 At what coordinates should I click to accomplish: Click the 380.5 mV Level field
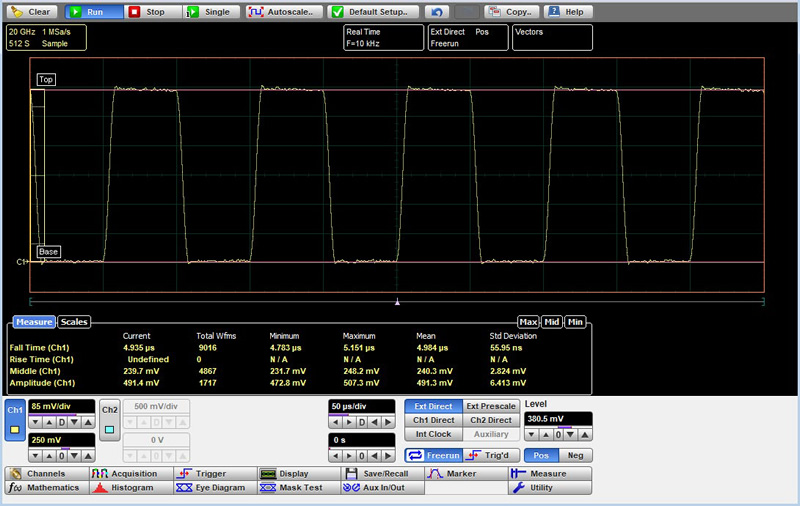[558, 419]
